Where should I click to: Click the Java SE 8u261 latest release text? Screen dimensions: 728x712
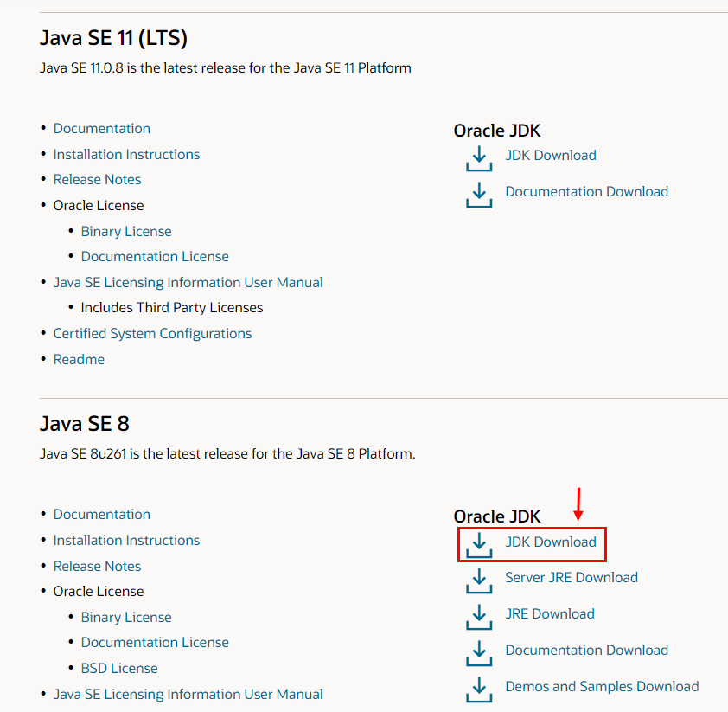(227, 454)
